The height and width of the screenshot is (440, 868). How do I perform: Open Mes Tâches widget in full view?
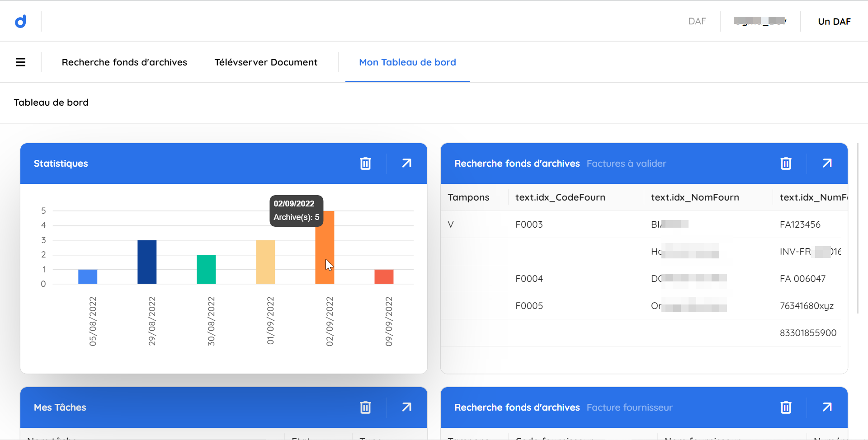406,407
